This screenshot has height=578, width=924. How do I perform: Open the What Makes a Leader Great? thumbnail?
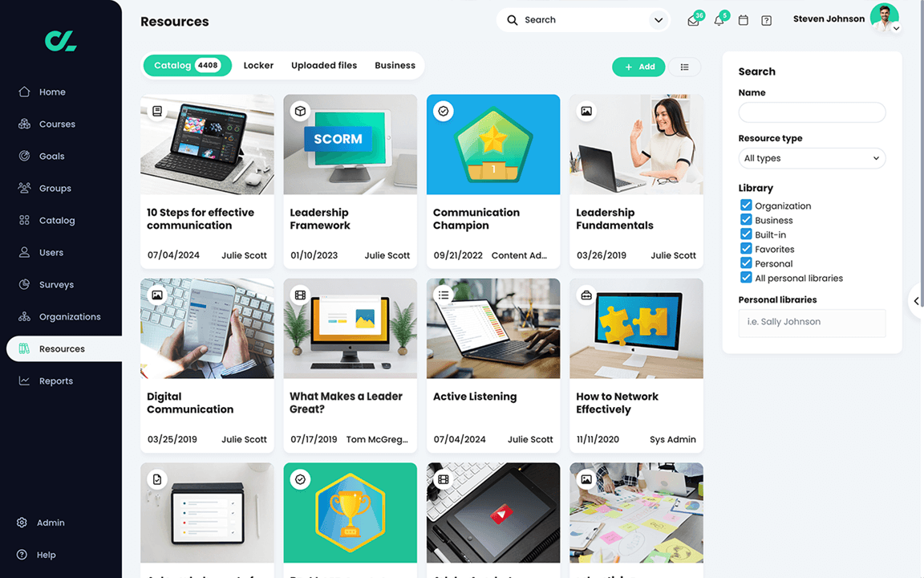350,328
